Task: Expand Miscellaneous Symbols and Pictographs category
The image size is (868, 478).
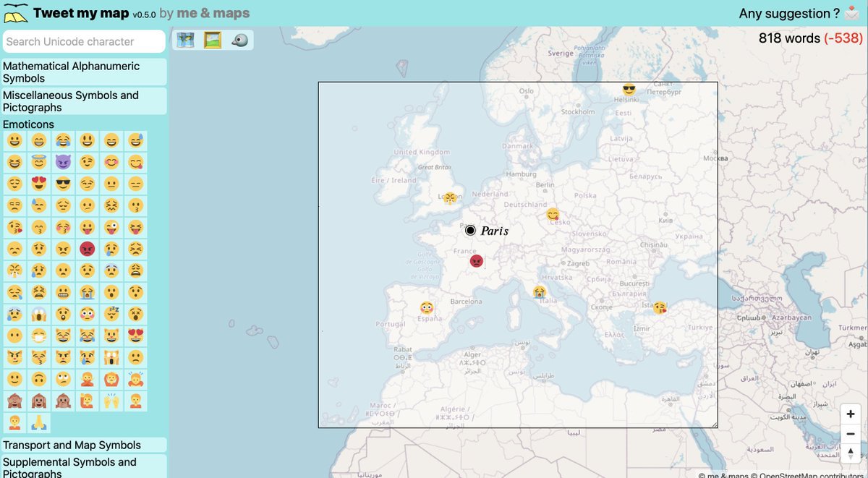Action: [84, 101]
